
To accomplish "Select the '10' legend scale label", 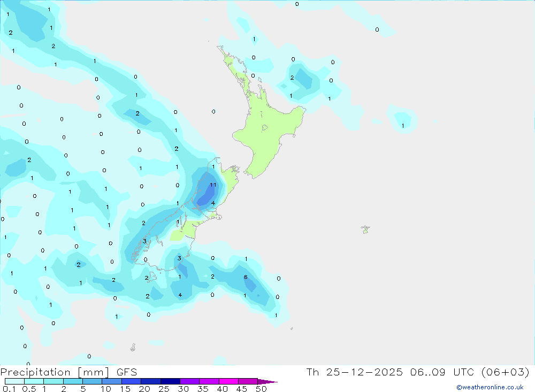I will [106, 389].
